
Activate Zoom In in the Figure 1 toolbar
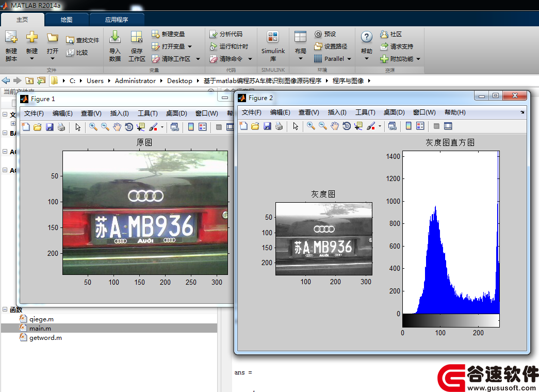(93, 127)
